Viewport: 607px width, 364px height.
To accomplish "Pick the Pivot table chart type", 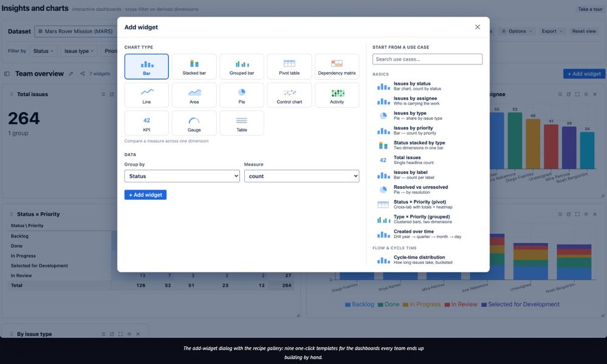I will (x=289, y=67).
